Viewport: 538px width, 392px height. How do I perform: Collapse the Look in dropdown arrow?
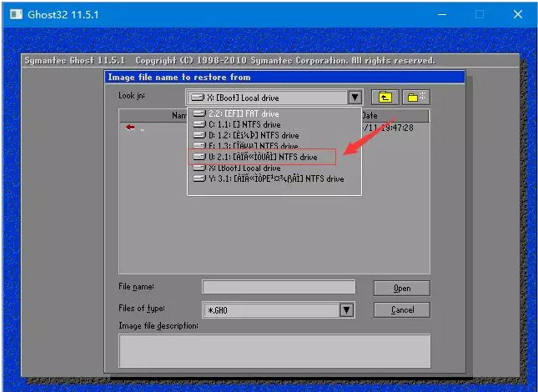(355, 98)
